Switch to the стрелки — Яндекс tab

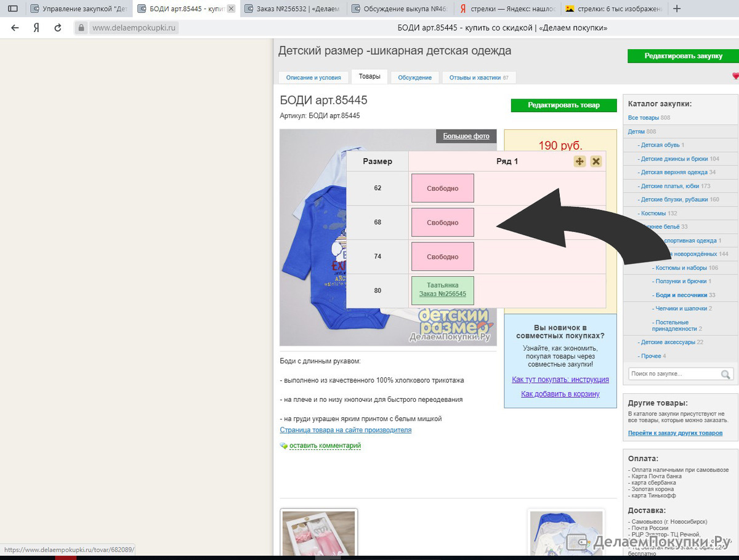[x=507, y=9]
